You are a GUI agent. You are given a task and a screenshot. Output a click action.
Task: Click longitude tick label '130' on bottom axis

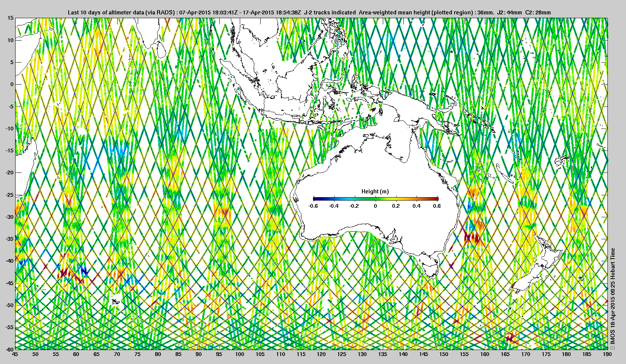tap(362, 354)
